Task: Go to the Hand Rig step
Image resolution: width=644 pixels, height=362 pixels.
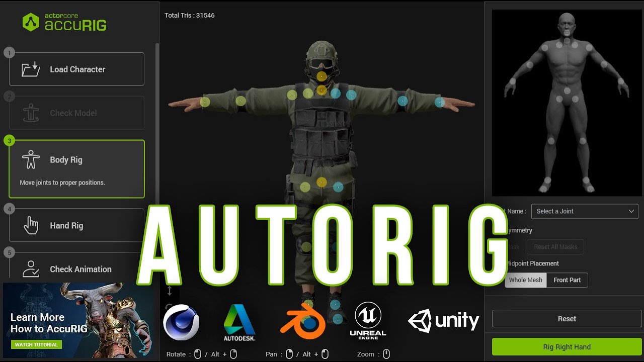Action: pos(76,225)
